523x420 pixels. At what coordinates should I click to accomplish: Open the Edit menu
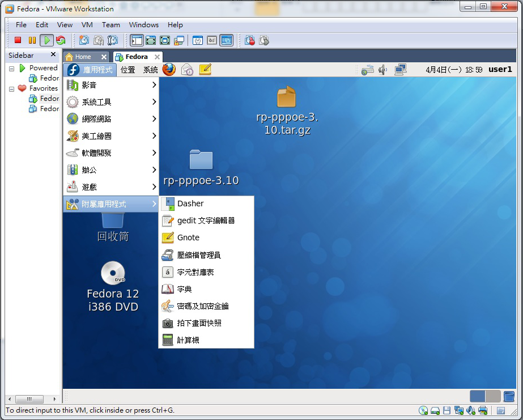point(42,25)
